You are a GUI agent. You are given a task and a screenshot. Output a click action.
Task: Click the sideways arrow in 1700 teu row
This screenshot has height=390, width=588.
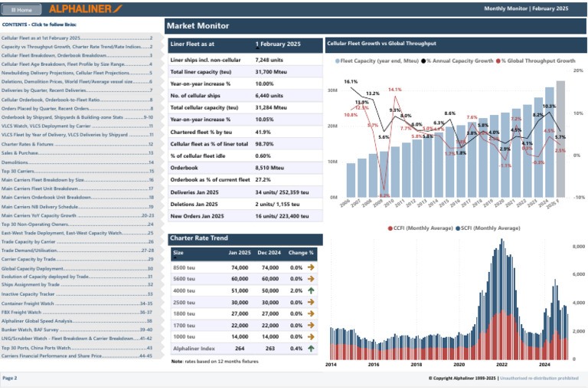tap(311, 325)
